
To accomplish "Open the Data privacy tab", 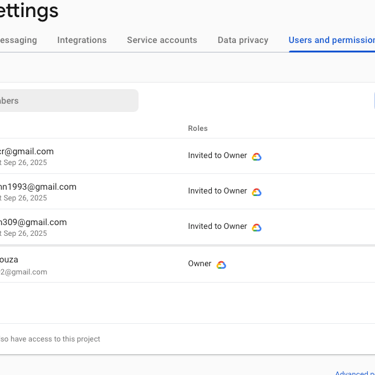I will [x=243, y=40].
